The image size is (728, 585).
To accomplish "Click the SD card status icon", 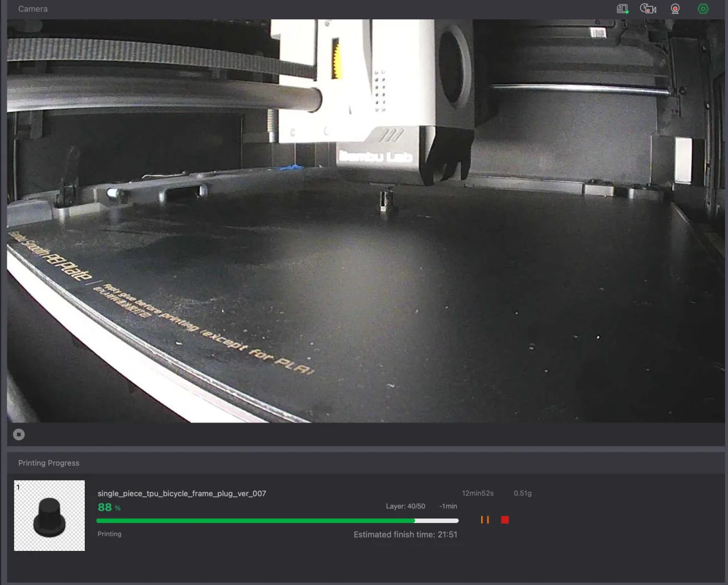I will point(623,9).
